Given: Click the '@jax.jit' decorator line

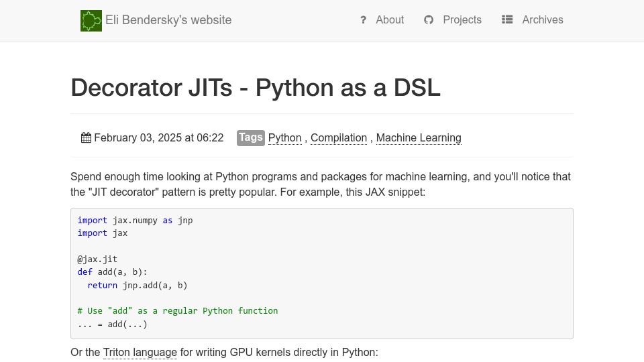Looking at the screenshot, I should [x=97, y=259].
